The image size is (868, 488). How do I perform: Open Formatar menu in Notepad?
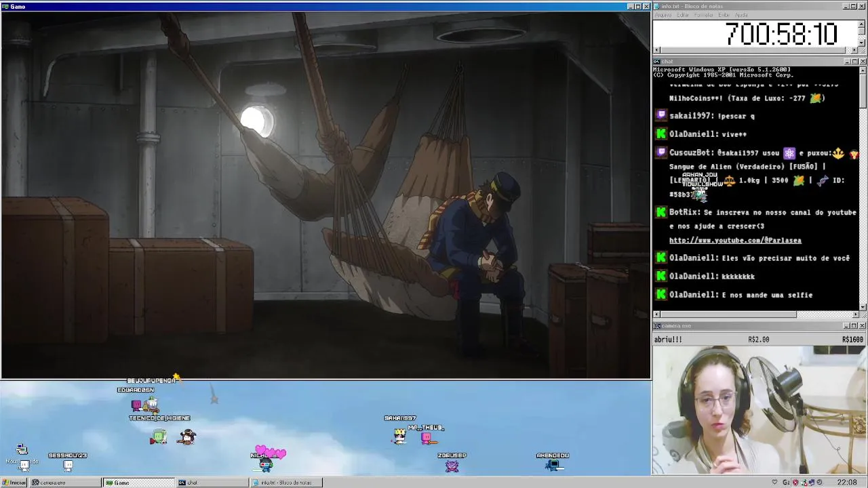(x=704, y=15)
